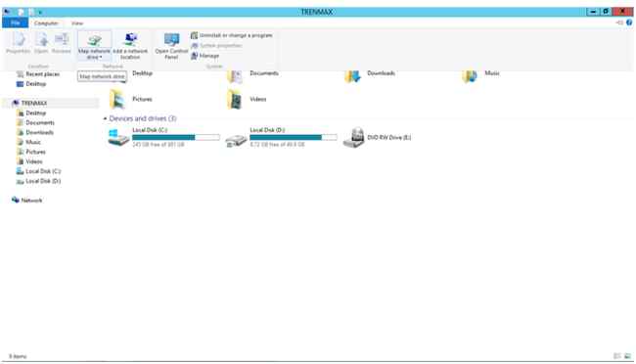Click the quick access new folder icon in title bar
Screen dimensions: 636x364
click(31, 12)
